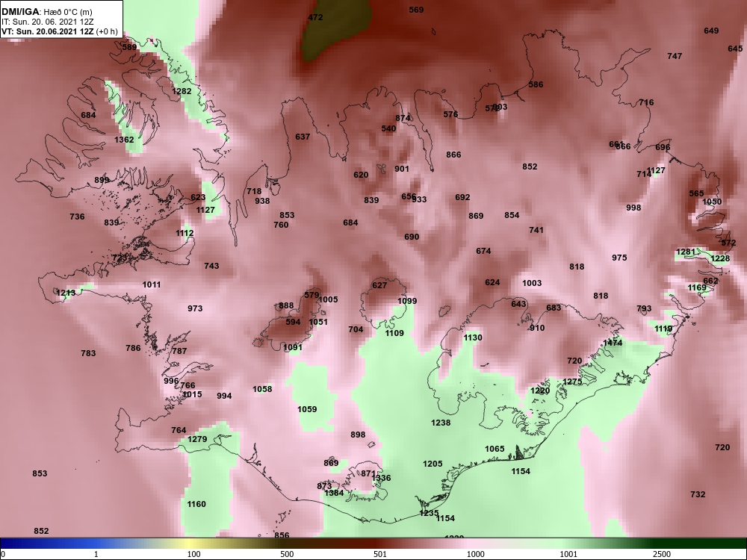This screenshot has width=747, height=560.
Task: Click the 1279 map value
Action: 197,439
